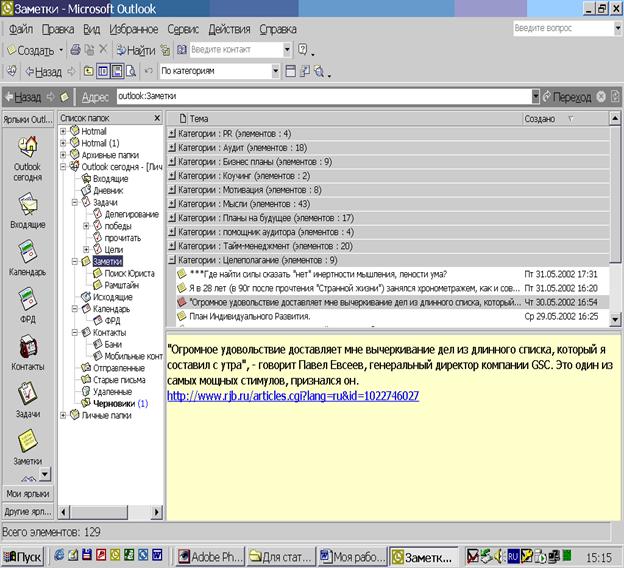Open the address book icon
The image size is (624, 568).
pyautogui.click(x=182, y=50)
